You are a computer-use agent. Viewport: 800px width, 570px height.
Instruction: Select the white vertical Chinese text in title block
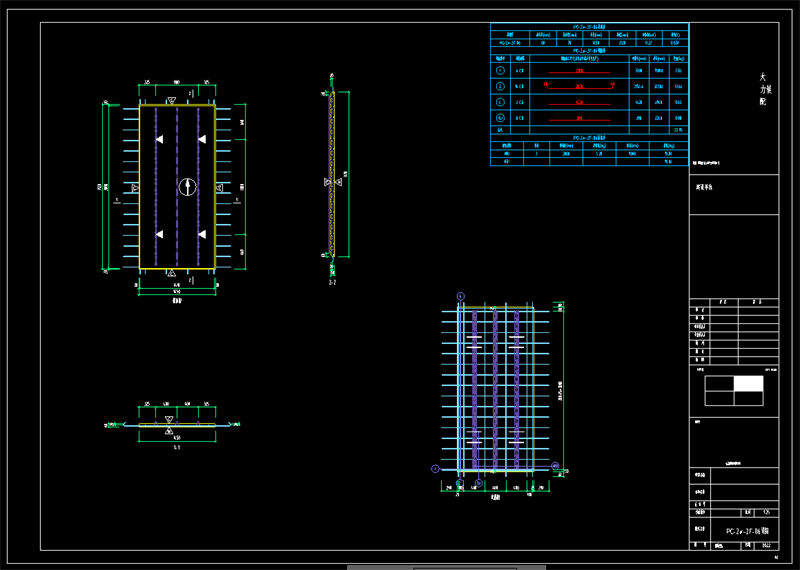[764, 89]
